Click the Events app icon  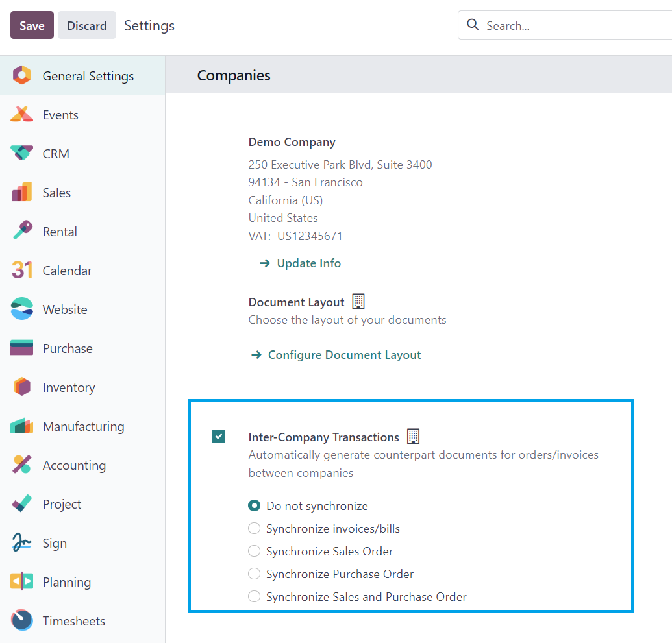[22, 114]
